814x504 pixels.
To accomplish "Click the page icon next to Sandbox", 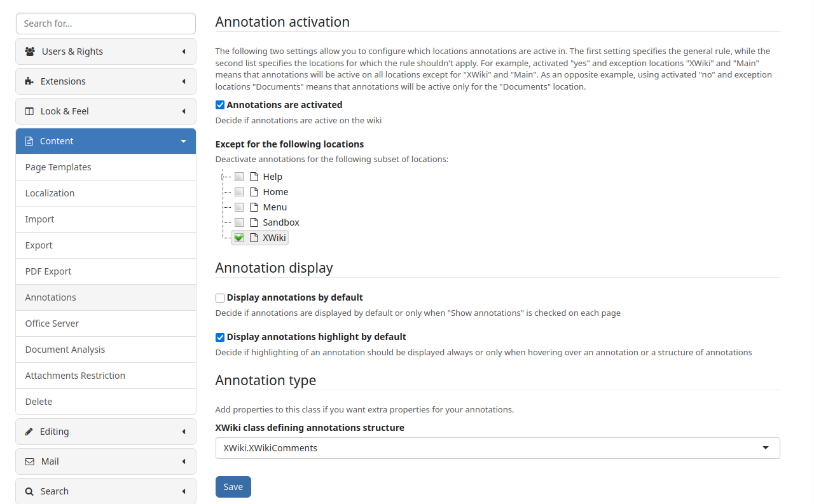I will click(254, 222).
